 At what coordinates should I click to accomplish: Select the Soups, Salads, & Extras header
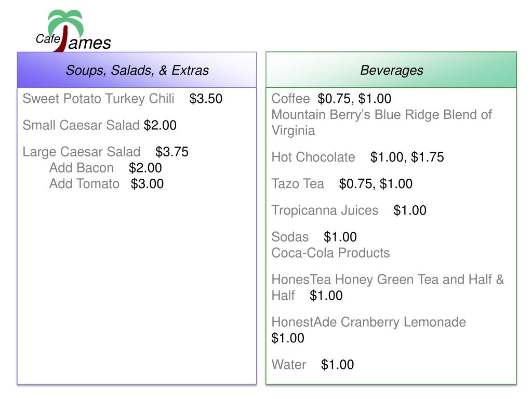[x=137, y=70]
